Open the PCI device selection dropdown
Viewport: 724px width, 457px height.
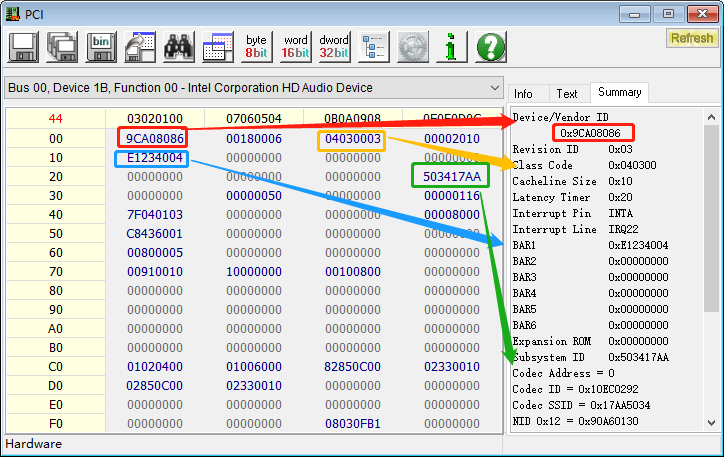(254, 88)
